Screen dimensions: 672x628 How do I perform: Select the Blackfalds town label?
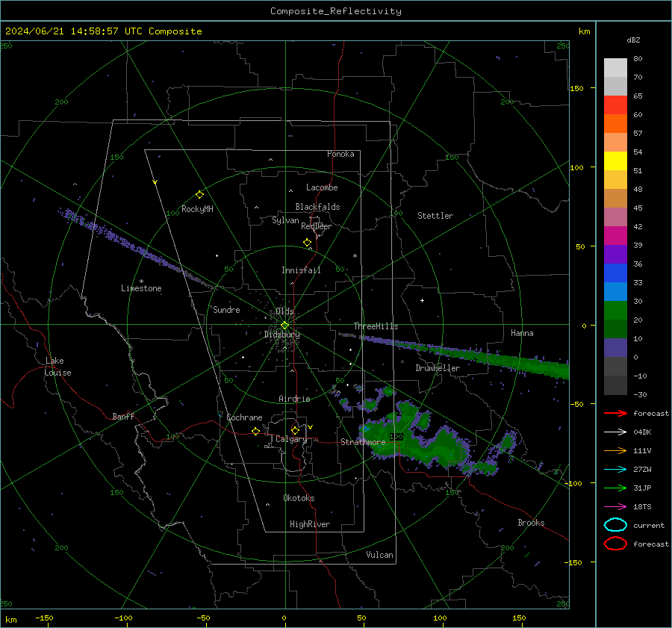point(317,207)
